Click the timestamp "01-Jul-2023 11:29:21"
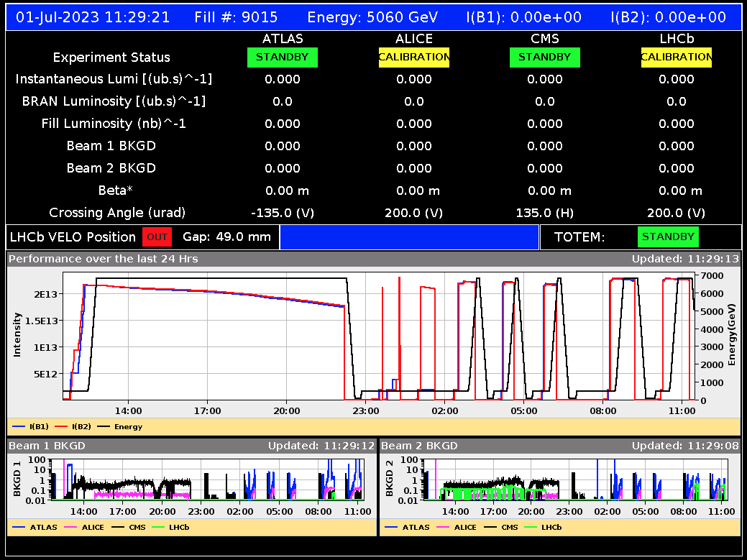The height and width of the screenshot is (560, 747). click(x=93, y=18)
